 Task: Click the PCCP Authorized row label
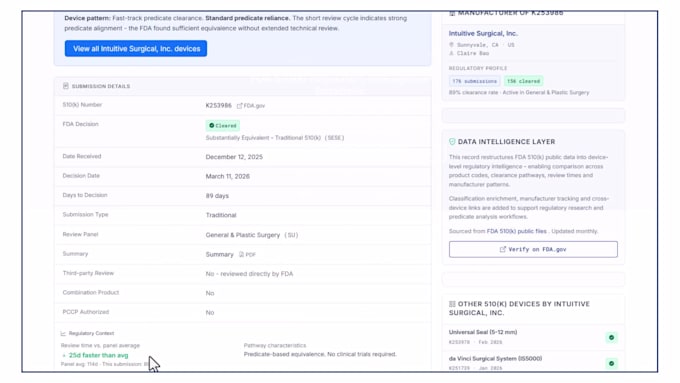point(86,312)
